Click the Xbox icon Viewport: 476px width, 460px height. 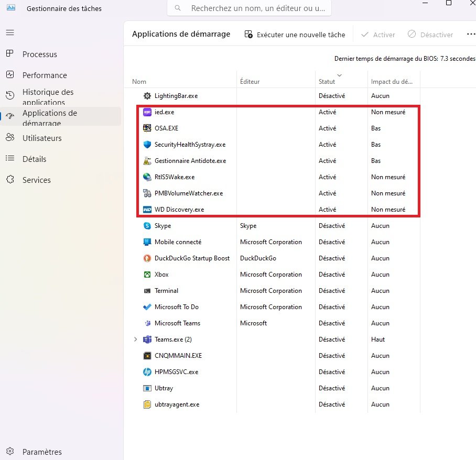pyautogui.click(x=147, y=275)
